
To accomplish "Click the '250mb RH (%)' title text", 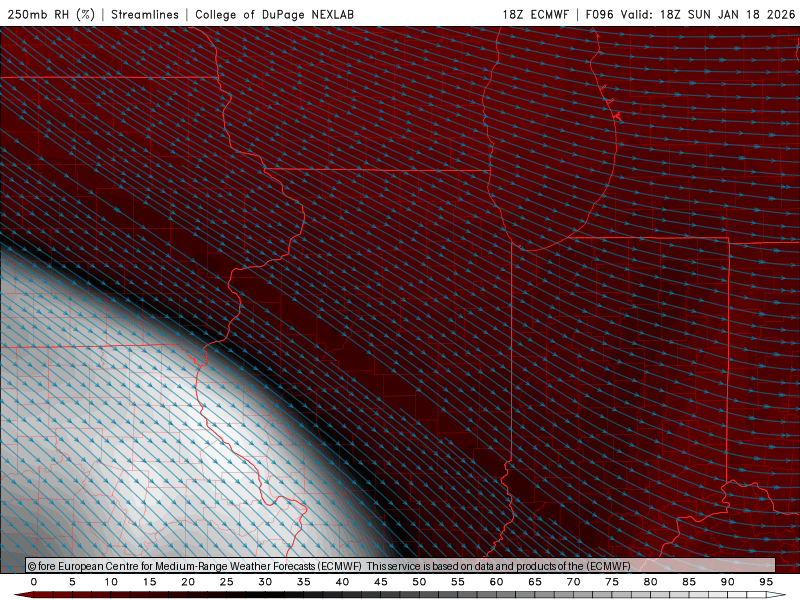I will (52, 14).
